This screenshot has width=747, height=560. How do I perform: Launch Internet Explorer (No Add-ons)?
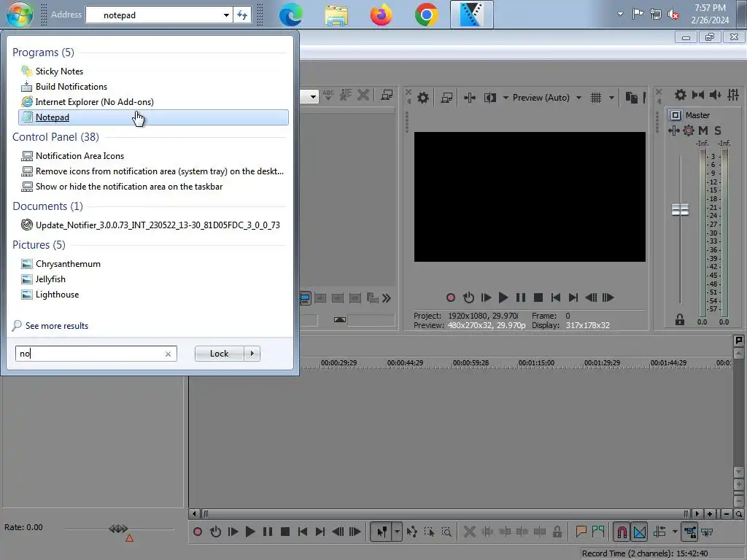[94, 102]
